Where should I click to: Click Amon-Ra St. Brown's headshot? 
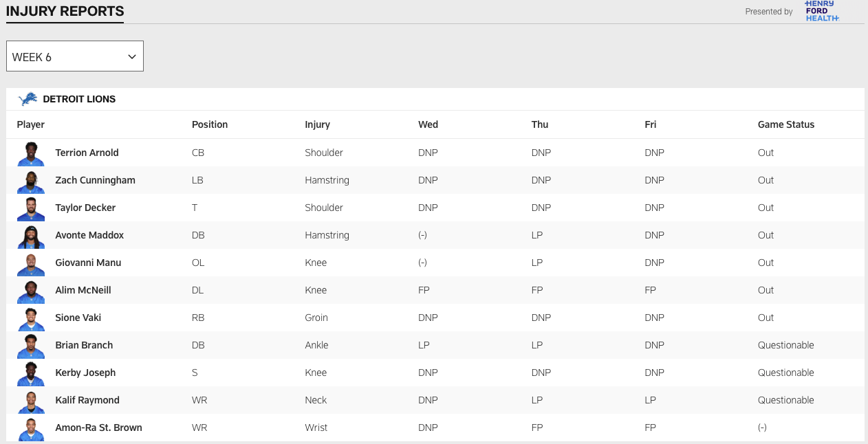click(x=30, y=428)
